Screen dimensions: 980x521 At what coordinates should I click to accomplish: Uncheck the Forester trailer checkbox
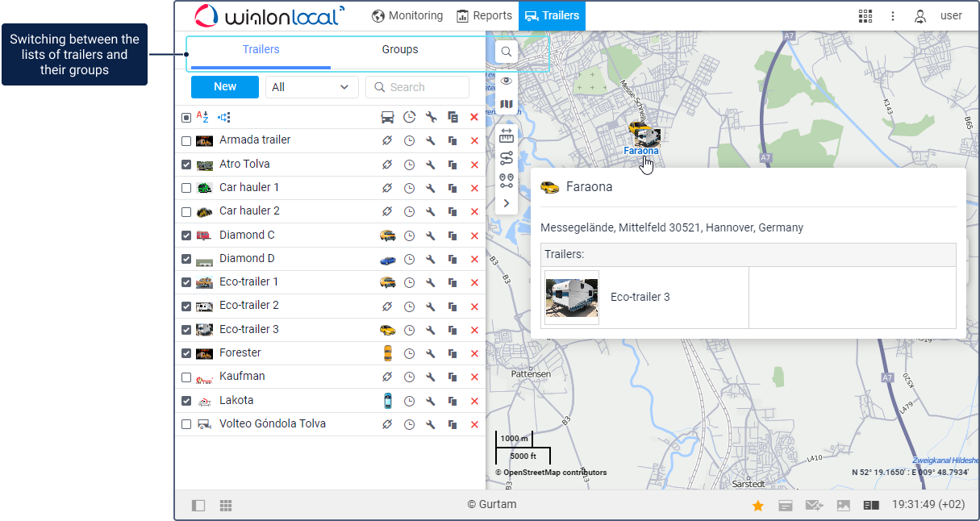[x=186, y=353]
